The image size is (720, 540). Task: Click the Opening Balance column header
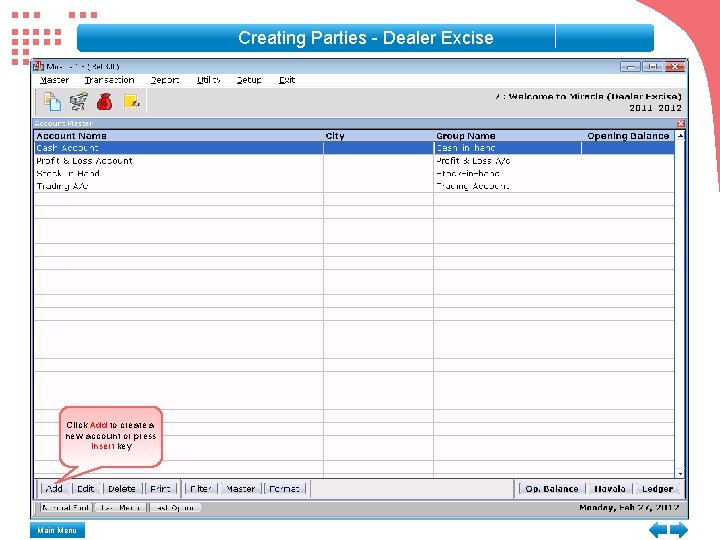tap(628, 136)
